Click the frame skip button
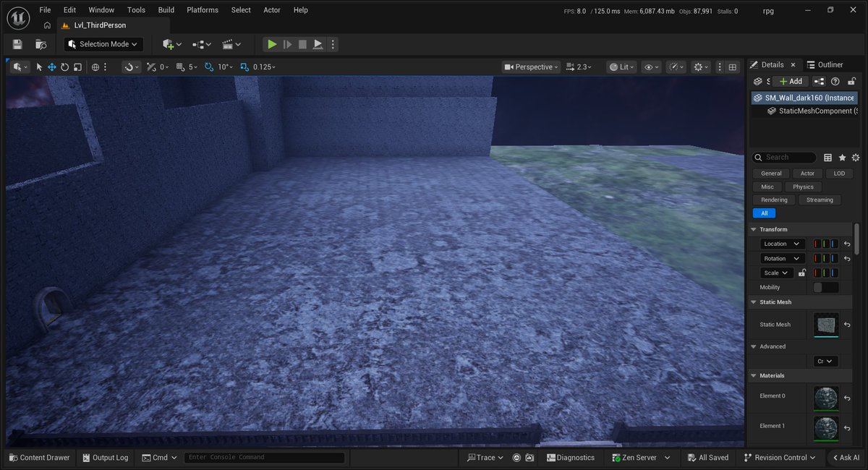Viewport: 868px width, 470px height. tap(287, 44)
